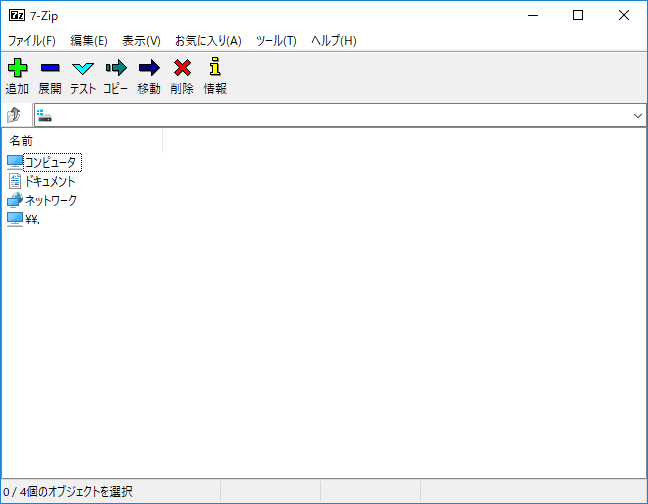Screen dimensions: 648x504
Task: Click the 移動 (Move) dark blue arrow icon
Action: coord(149,68)
